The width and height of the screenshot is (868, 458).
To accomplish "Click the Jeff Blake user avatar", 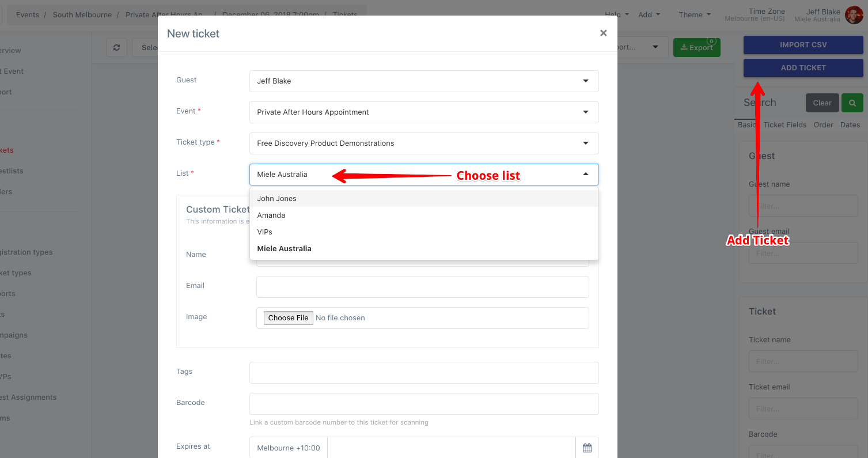I will [x=854, y=15].
